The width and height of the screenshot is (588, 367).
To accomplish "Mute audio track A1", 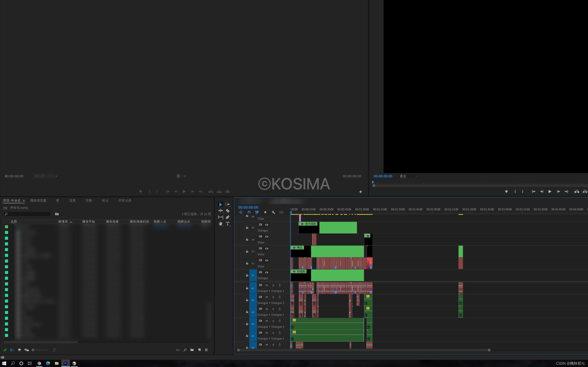I will click(267, 285).
